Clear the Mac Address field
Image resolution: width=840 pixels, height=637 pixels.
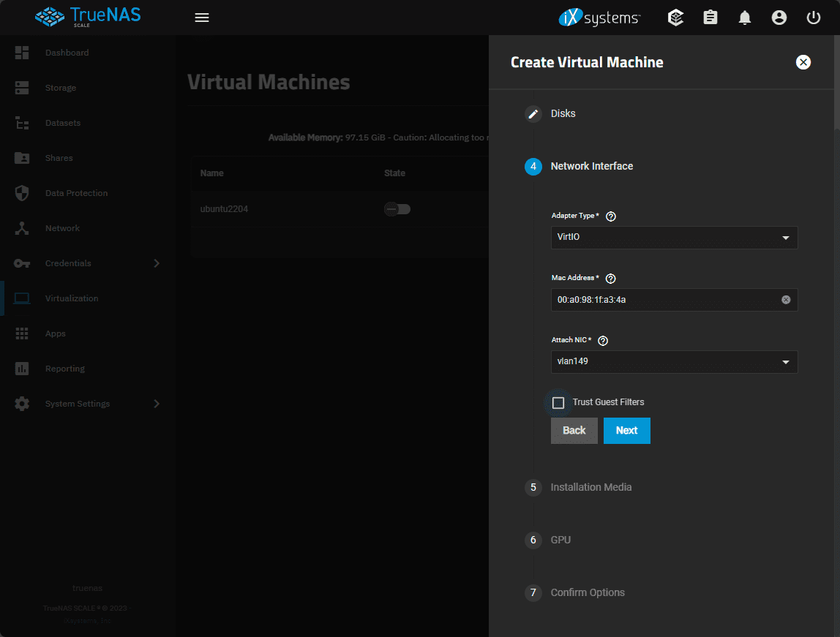786,300
